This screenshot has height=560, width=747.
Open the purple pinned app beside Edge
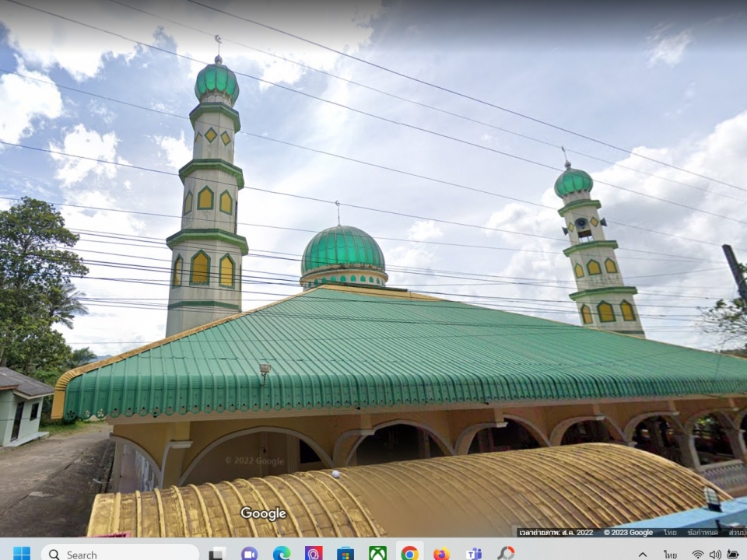click(x=314, y=554)
